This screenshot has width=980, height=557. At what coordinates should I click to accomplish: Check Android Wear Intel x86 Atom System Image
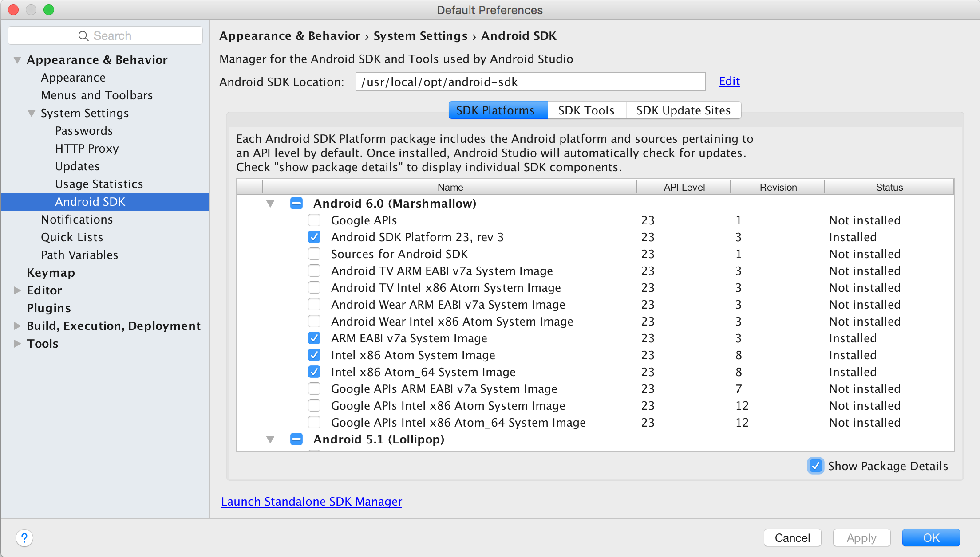click(314, 322)
